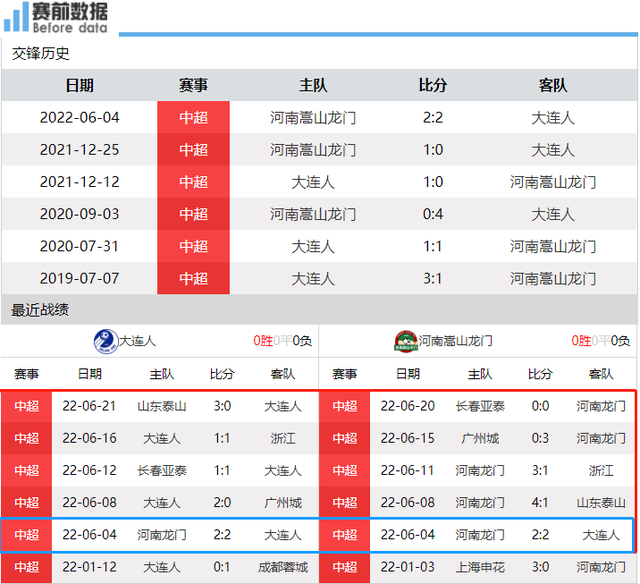Click the date 2021-12-12
This screenshot has width=640, height=584.
(x=80, y=182)
